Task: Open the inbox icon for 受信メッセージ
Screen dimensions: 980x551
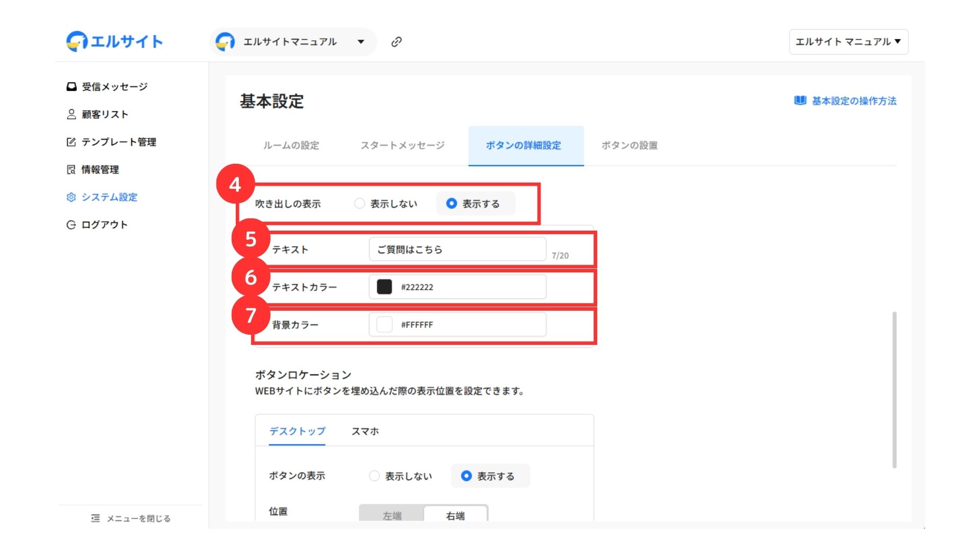Action: [71, 87]
